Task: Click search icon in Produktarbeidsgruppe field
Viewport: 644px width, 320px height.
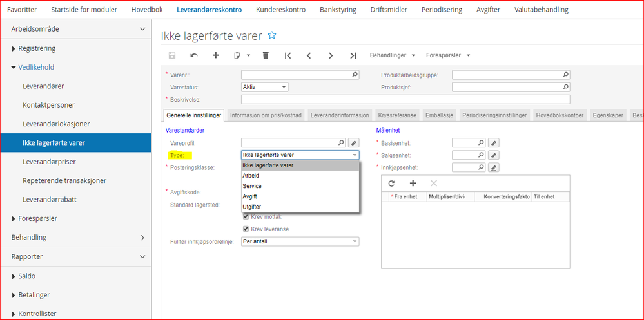Action: coord(565,75)
